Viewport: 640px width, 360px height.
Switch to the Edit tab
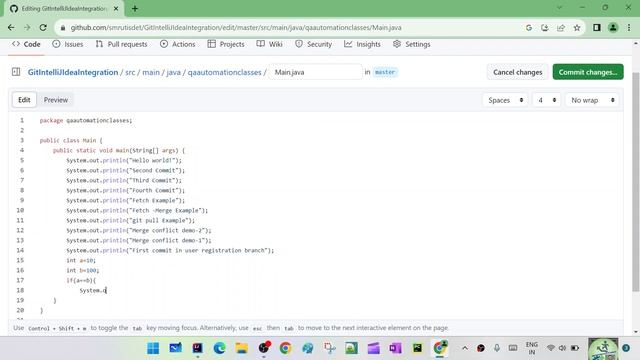[x=24, y=100]
